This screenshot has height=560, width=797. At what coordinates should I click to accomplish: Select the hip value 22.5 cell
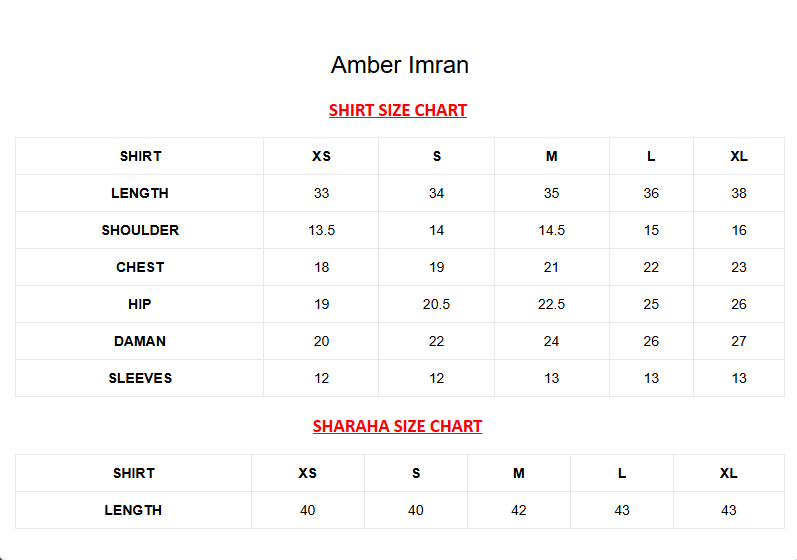[551, 304]
